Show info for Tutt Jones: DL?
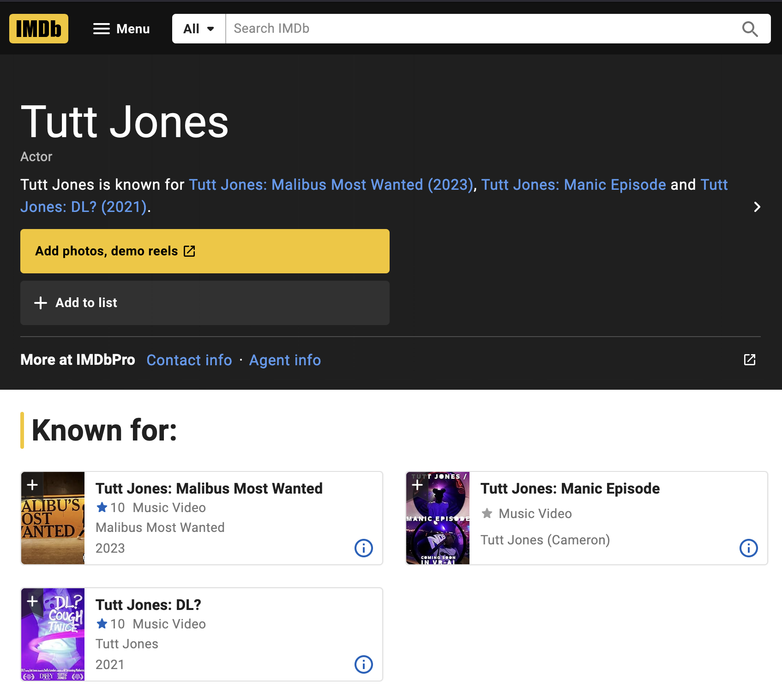 tap(363, 664)
